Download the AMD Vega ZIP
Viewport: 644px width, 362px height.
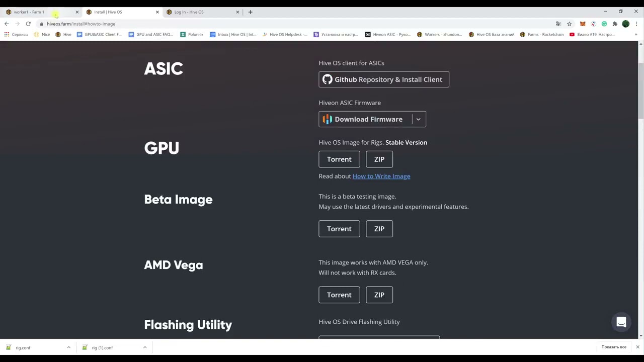379,295
